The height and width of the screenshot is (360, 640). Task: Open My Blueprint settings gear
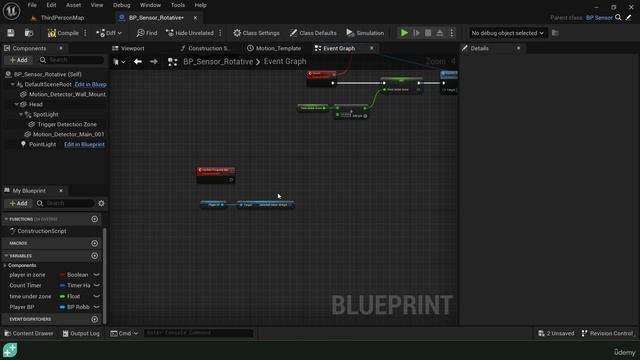pos(101,203)
